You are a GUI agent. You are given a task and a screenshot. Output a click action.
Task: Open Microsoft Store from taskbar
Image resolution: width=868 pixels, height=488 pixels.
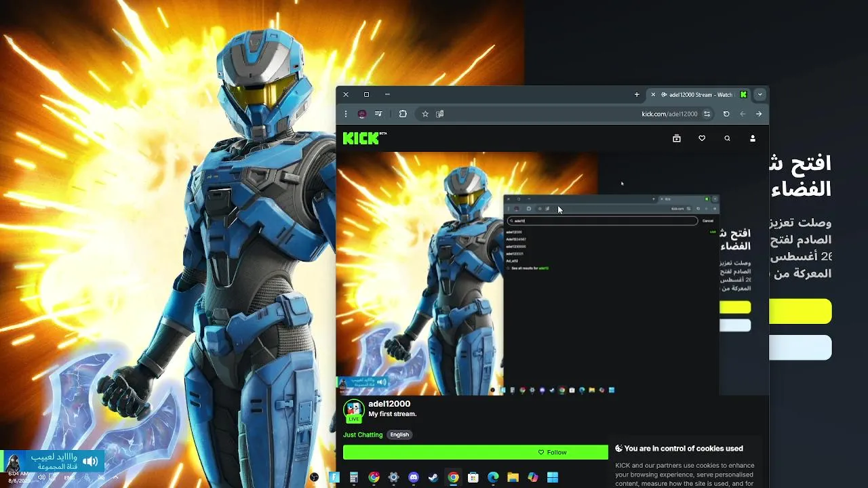tap(473, 478)
